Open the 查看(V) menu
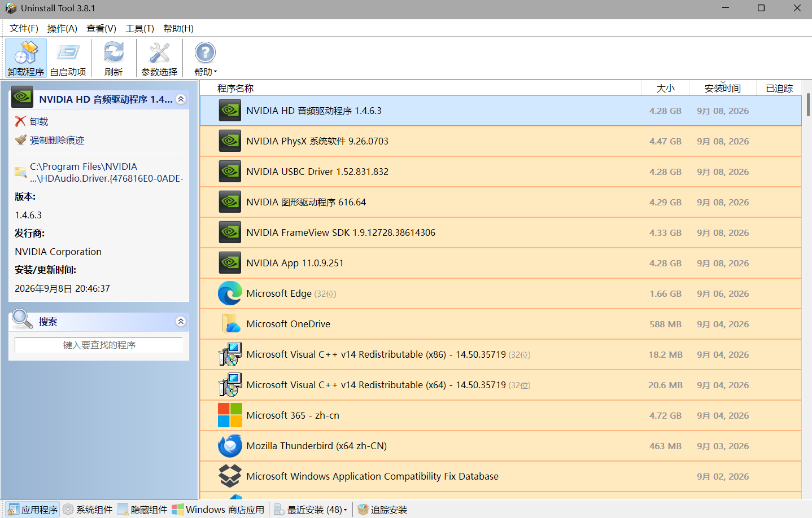The image size is (812, 518). click(101, 28)
